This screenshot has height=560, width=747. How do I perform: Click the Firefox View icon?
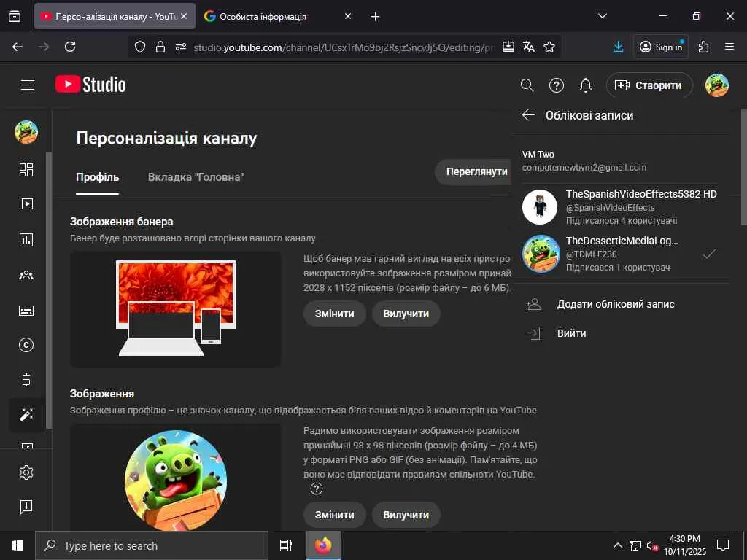click(x=15, y=17)
